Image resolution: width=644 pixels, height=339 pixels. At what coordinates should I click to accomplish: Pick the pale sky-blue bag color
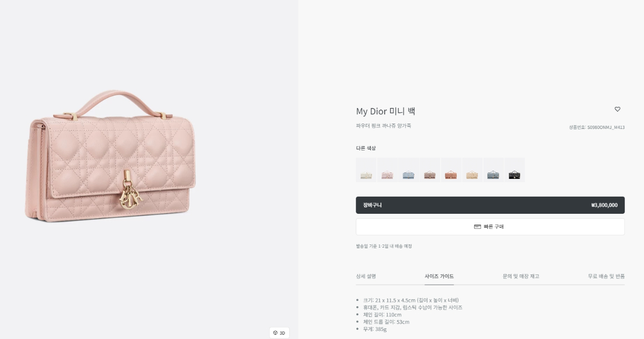point(408,170)
